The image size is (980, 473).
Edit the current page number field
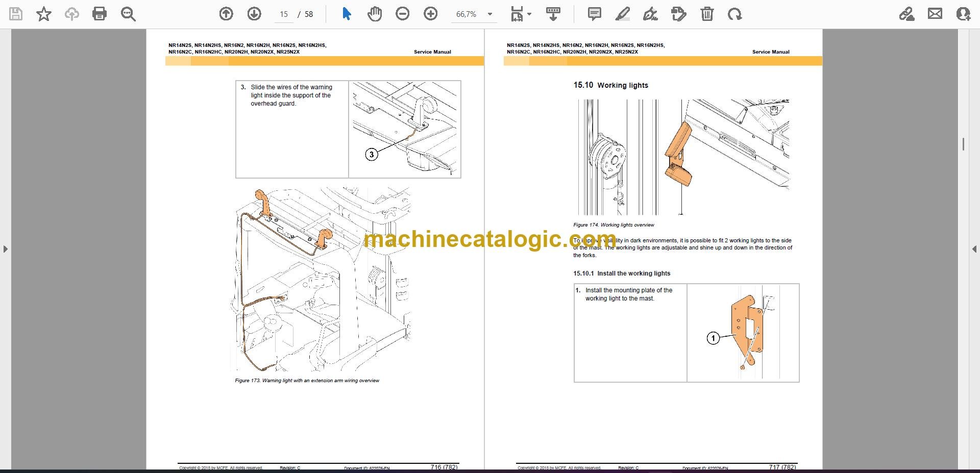pyautogui.click(x=284, y=14)
